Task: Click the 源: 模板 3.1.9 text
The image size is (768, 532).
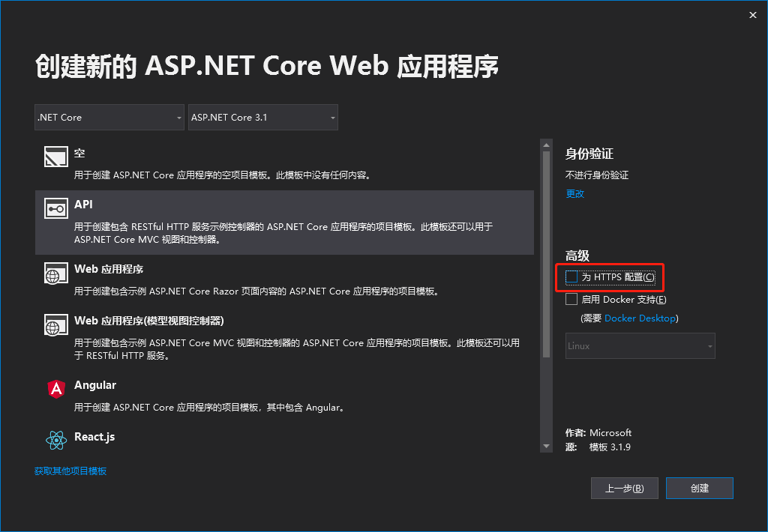Action: pos(598,447)
